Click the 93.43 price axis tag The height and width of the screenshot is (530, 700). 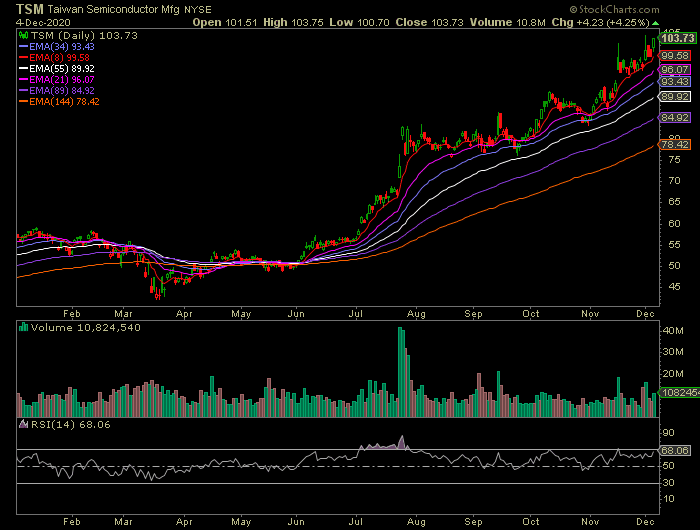675,82
